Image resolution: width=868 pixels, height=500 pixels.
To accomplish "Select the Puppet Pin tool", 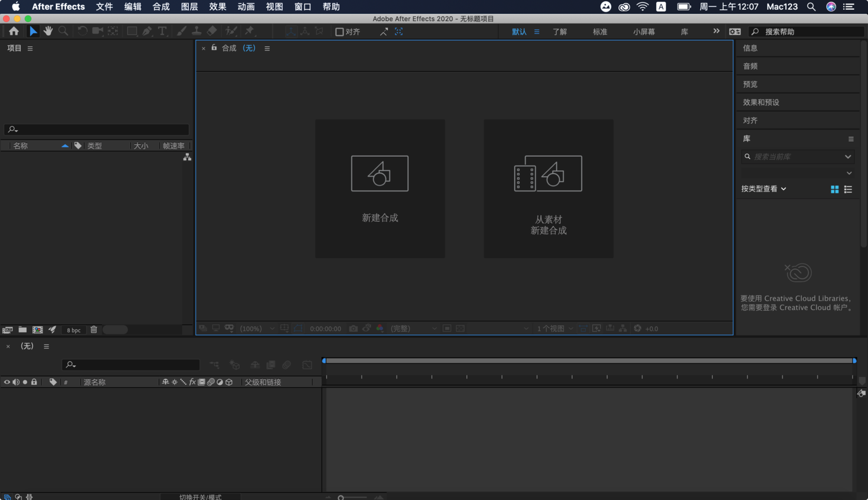I will (x=249, y=31).
